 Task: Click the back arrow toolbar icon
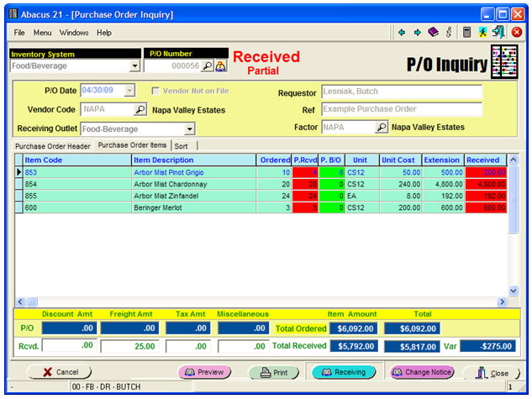pyautogui.click(x=402, y=33)
